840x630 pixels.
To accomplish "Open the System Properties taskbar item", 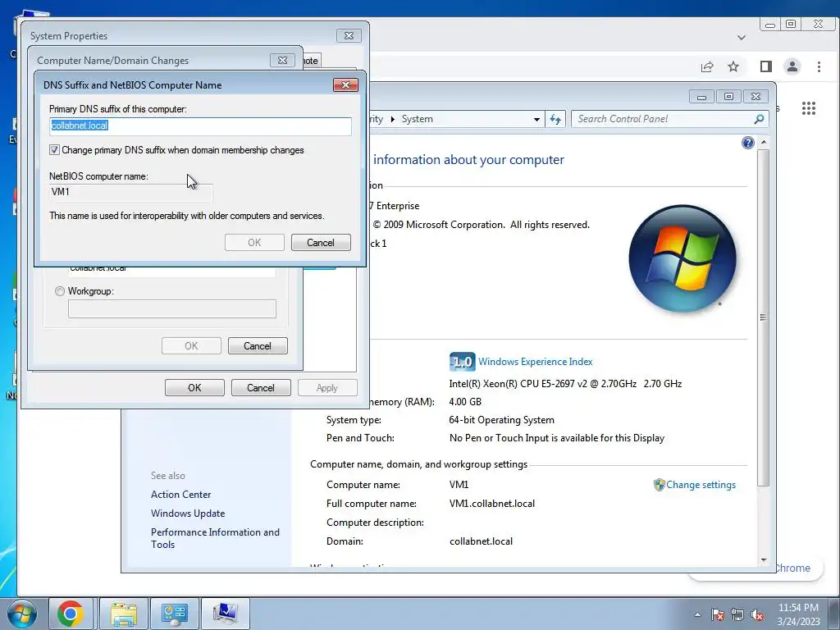I will coord(225,614).
